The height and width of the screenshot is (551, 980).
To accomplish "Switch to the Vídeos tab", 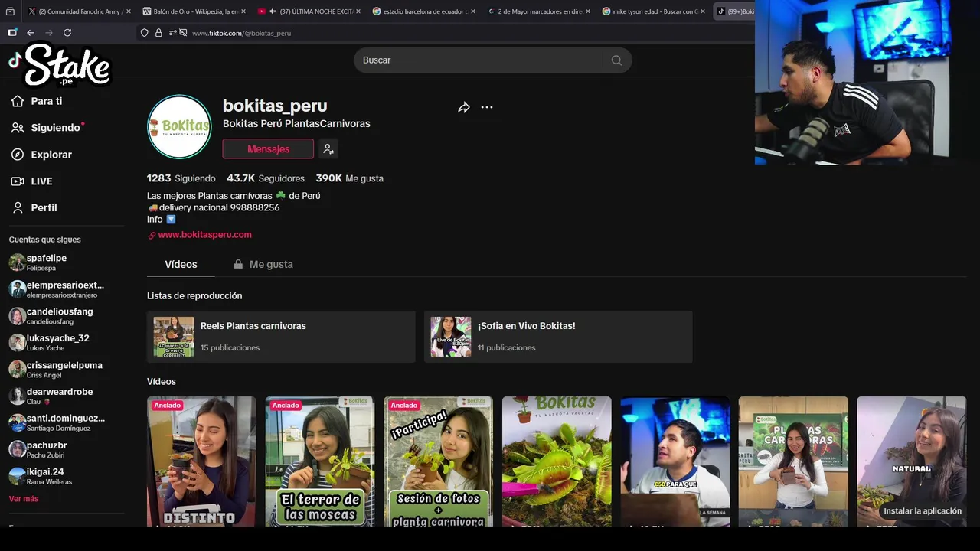I will click(181, 265).
